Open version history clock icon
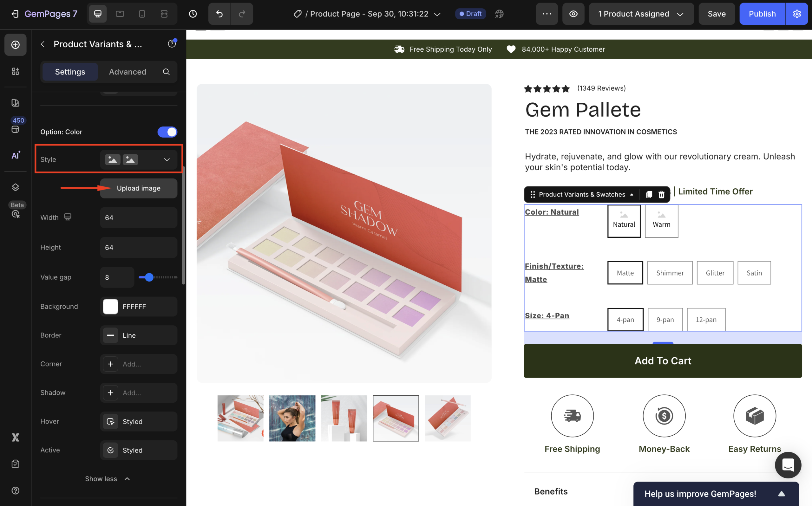 tap(193, 14)
